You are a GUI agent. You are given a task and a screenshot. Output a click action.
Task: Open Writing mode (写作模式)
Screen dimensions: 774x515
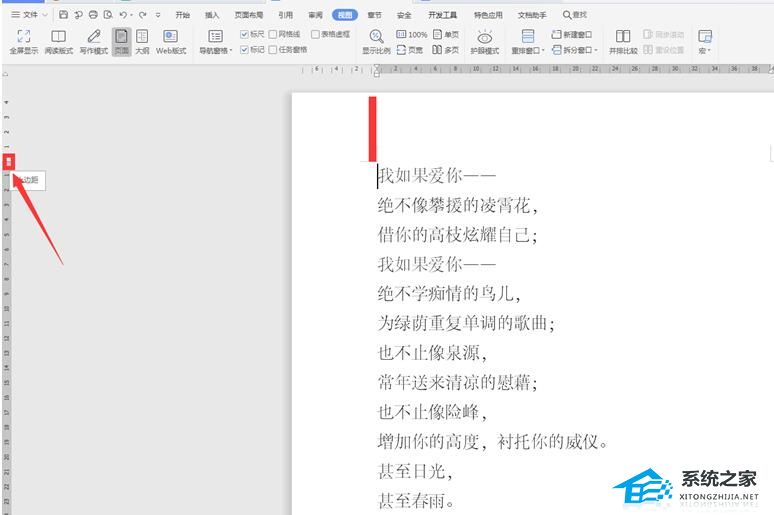coord(93,41)
